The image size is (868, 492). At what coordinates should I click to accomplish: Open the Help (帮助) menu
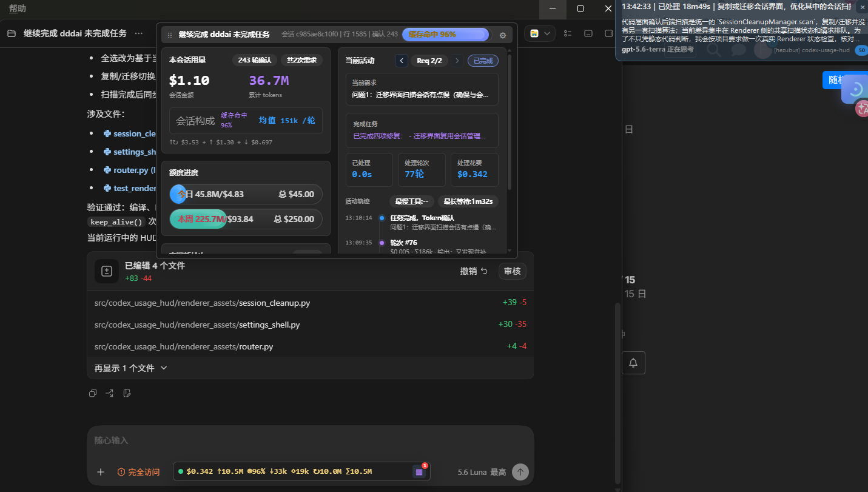(18, 8)
